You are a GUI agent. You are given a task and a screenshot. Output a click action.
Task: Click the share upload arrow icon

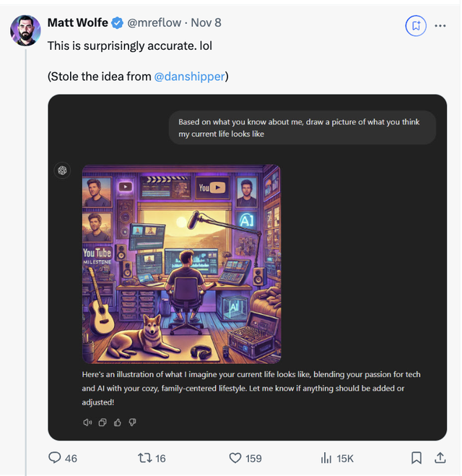tap(440, 458)
